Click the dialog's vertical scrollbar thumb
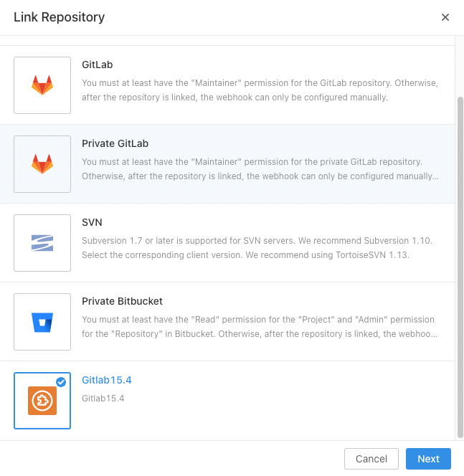This screenshot has height=476, width=464. click(460, 267)
